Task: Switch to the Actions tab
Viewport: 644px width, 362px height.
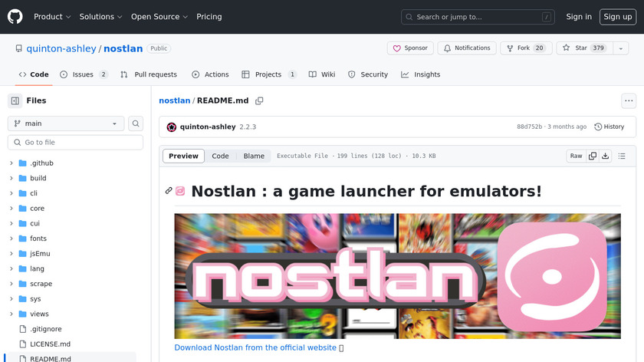Action: click(x=210, y=74)
